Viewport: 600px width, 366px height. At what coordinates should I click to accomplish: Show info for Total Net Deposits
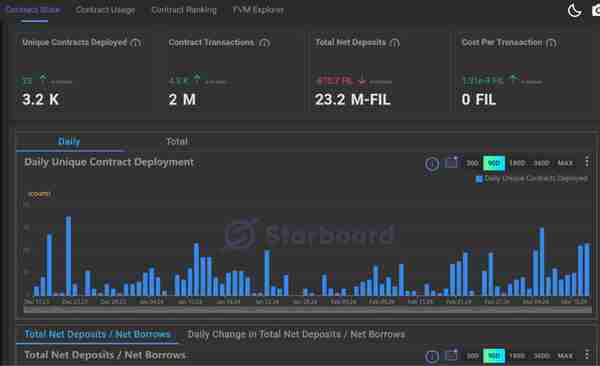click(x=395, y=43)
